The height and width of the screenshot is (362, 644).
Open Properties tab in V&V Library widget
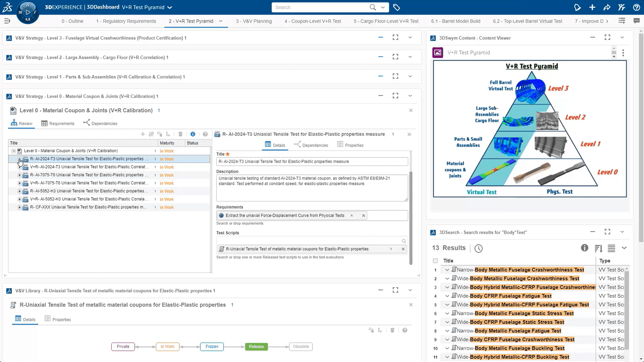pos(58,319)
